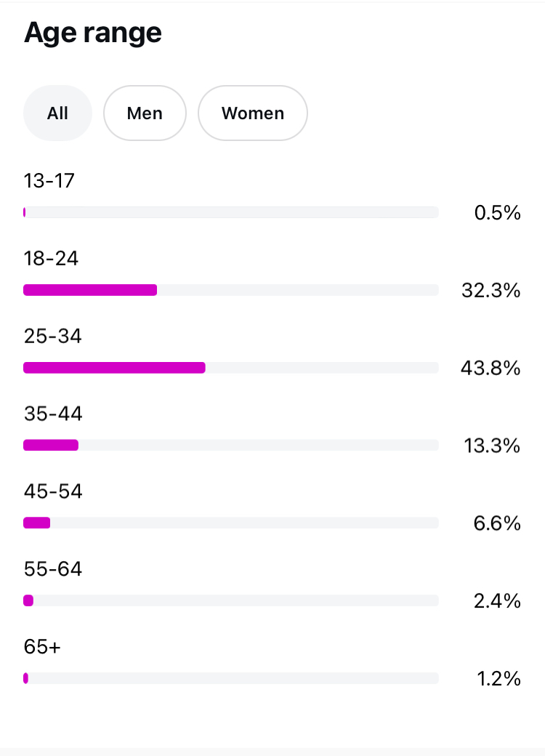Tap the 45-54 age label
The height and width of the screenshot is (756, 545).
pos(53,492)
